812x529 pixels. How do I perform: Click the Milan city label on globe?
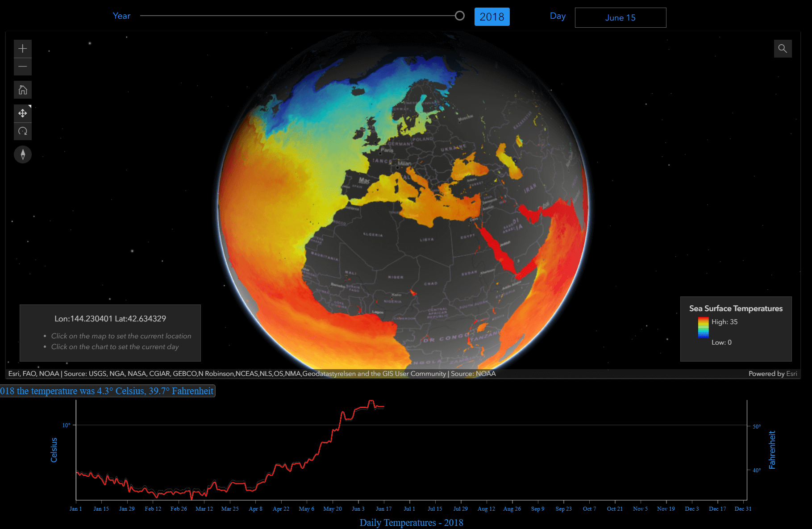point(404,163)
